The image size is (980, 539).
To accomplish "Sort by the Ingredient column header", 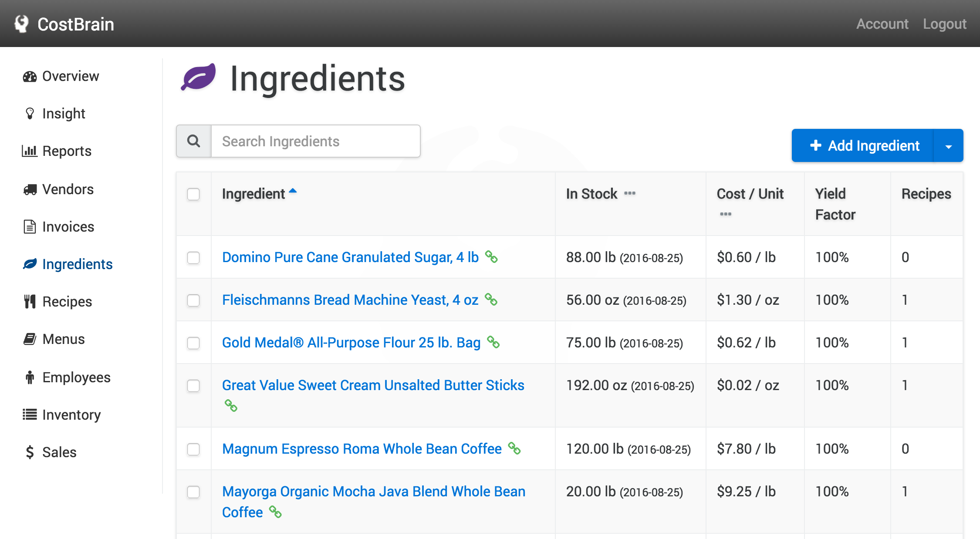I will tap(253, 194).
